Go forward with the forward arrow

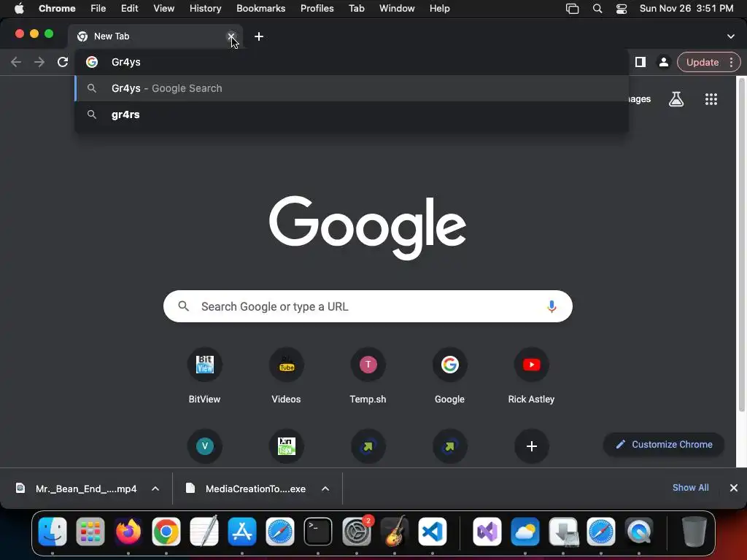(x=39, y=62)
